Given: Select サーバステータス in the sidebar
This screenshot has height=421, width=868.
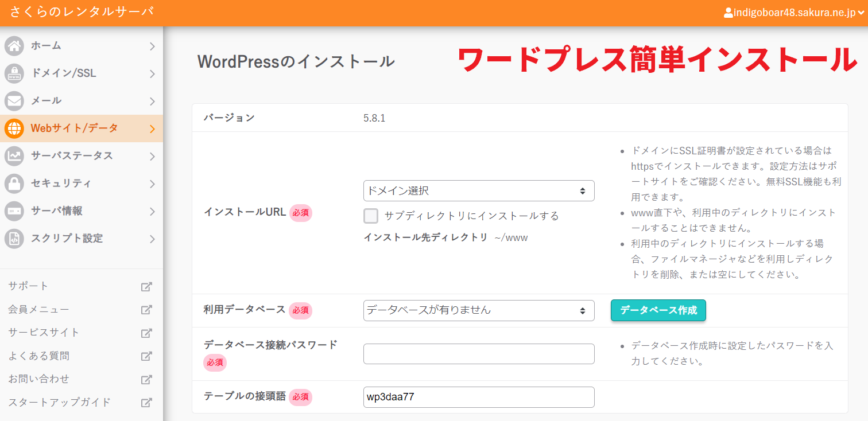Looking at the screenshot, I should (x=82, y=156).
